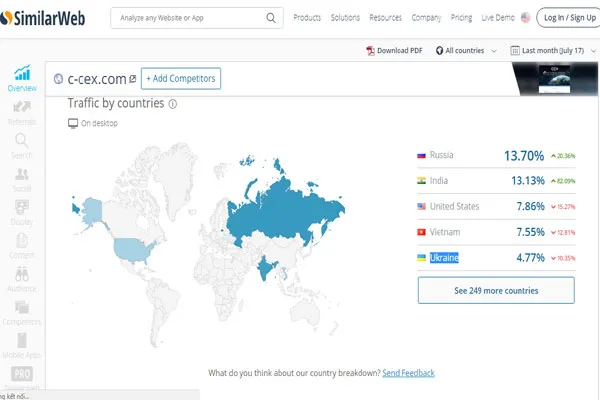The image size is (600, 400).
Task: Click the Traffic by countries heading
Action: pyautogui.click(x=116, y=103)
